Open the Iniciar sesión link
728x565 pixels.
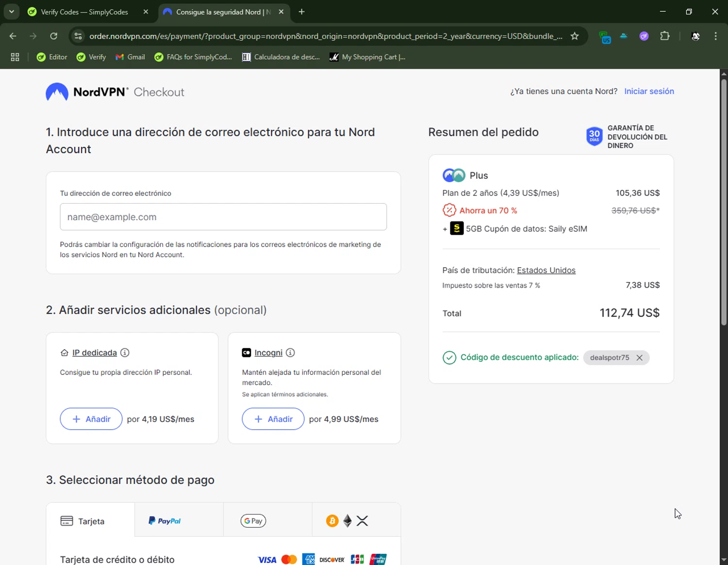(x=649, y=91)
